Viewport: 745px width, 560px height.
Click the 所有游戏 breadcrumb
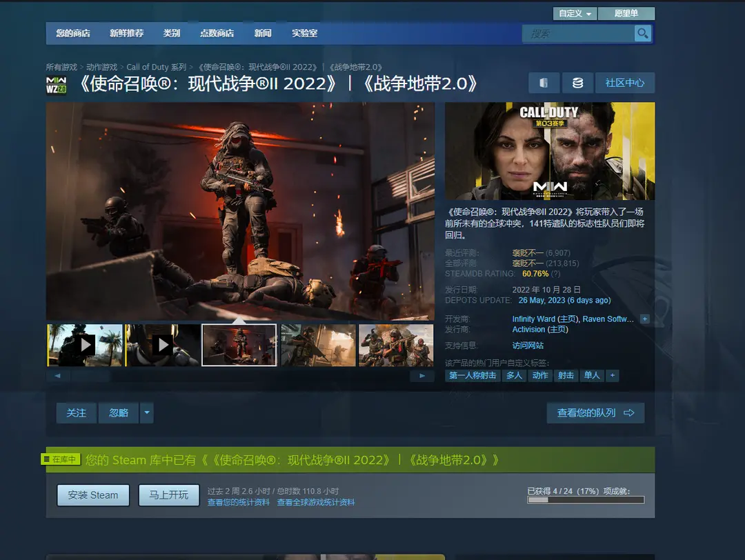click(x=61, y=68)
